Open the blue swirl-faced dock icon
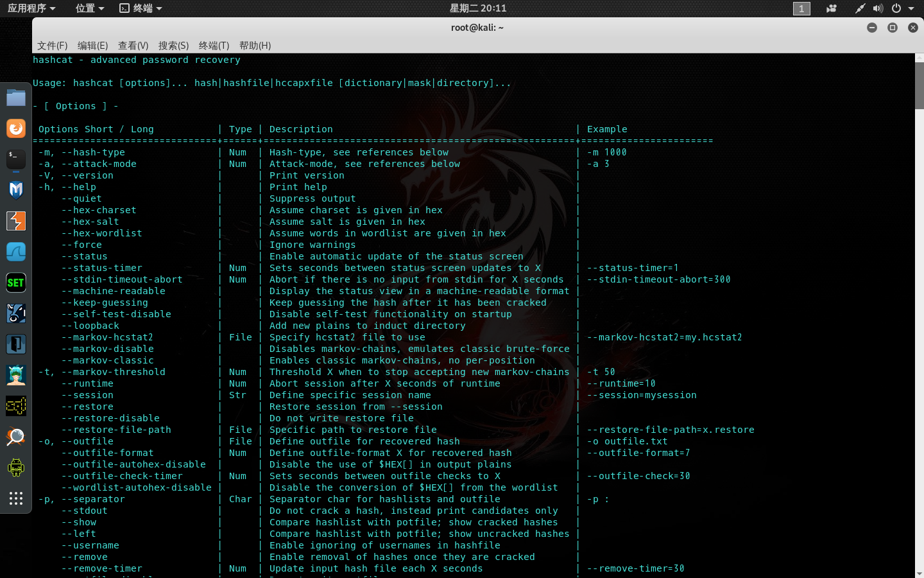Image resolution: width=924 pixels, height=578 pixels. 16,313
